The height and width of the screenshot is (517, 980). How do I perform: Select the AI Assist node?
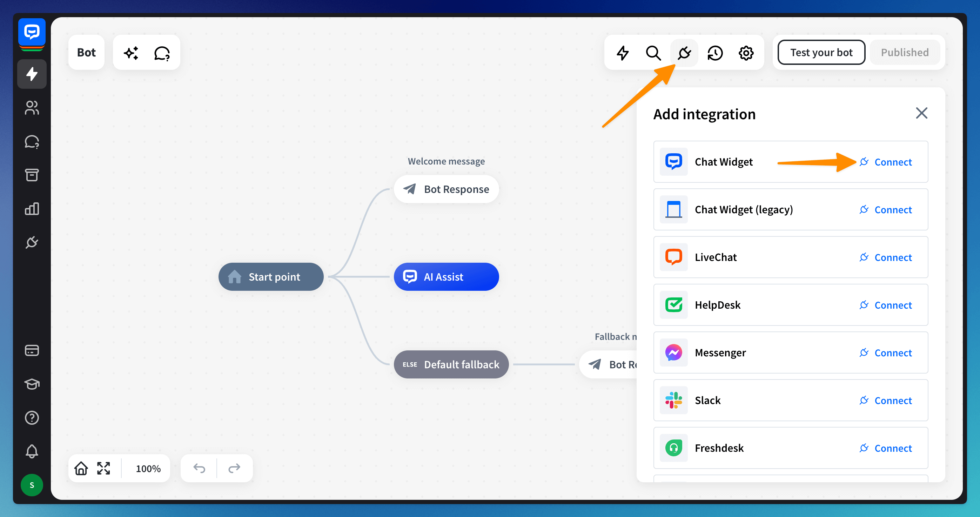[x=446, y=277]
